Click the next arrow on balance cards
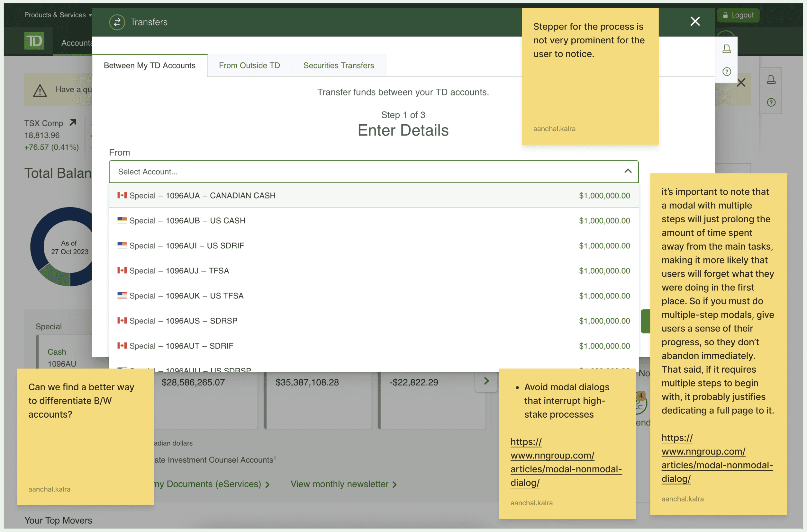The width and height of the screenshot is (807, 532). coord(486,381)
